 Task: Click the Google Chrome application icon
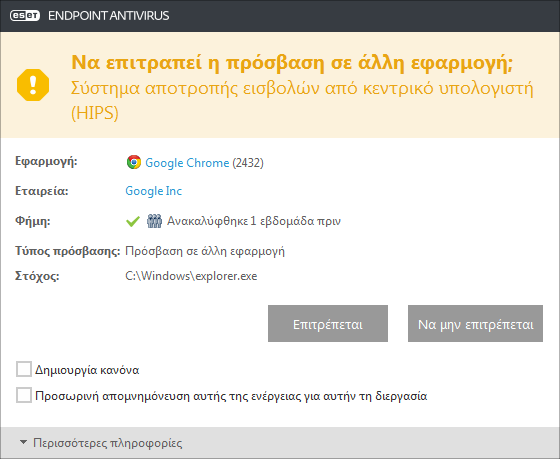134,162
